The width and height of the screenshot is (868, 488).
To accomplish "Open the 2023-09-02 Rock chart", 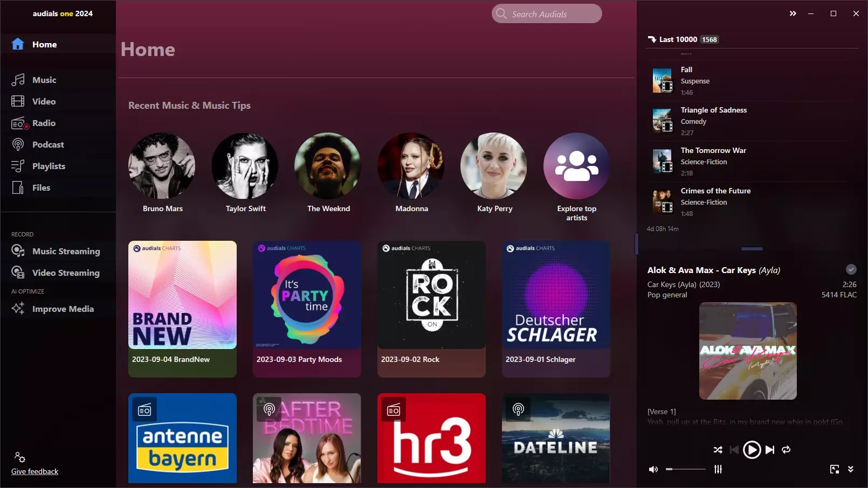I will coord(431,309).
